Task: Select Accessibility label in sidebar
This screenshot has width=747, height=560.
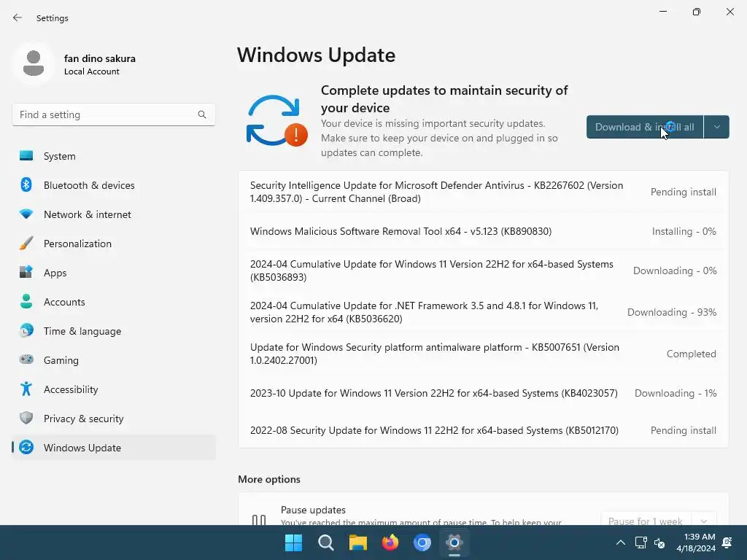Action: coord(71,389)
